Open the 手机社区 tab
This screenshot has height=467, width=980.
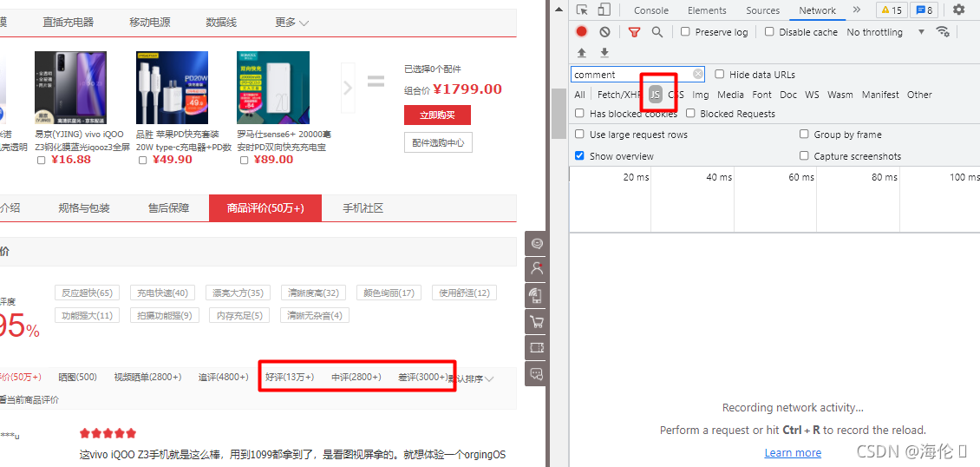pos(363,208)
